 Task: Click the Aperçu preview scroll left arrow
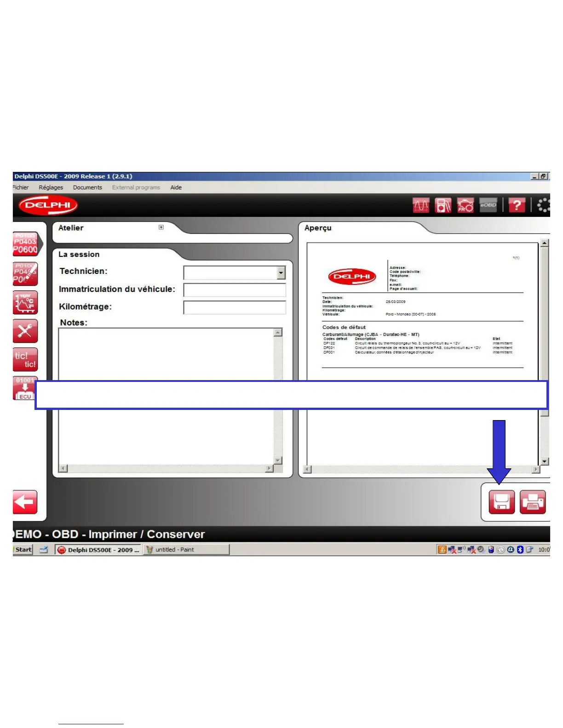pos(308,469)
